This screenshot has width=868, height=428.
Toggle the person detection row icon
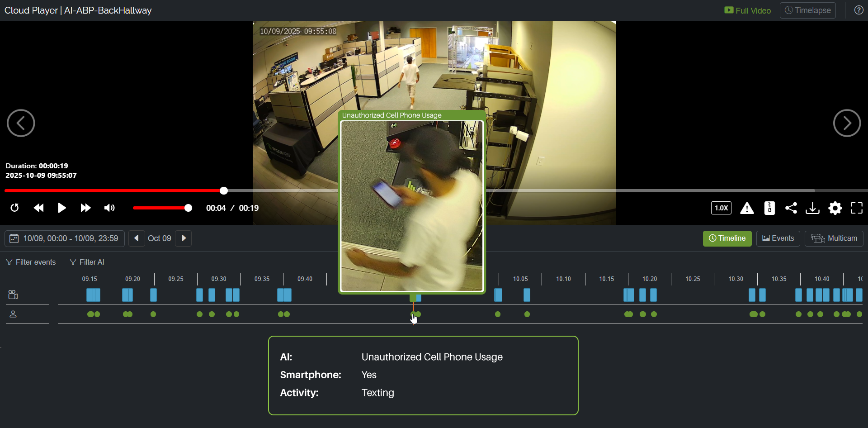coord(13,314)
